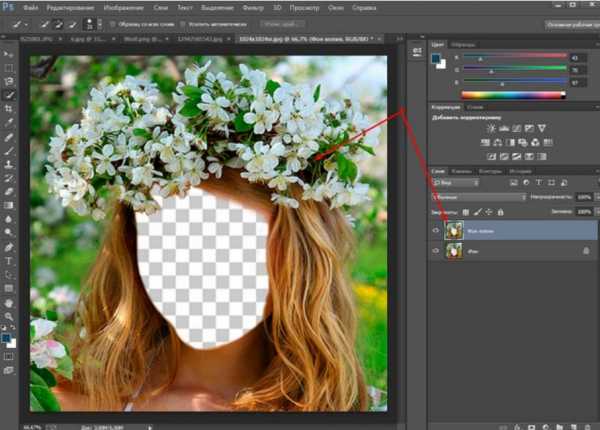Click the lock icon on the Фон layer
The width and height of the screenshot is (600, 430).
click(585, 251)
